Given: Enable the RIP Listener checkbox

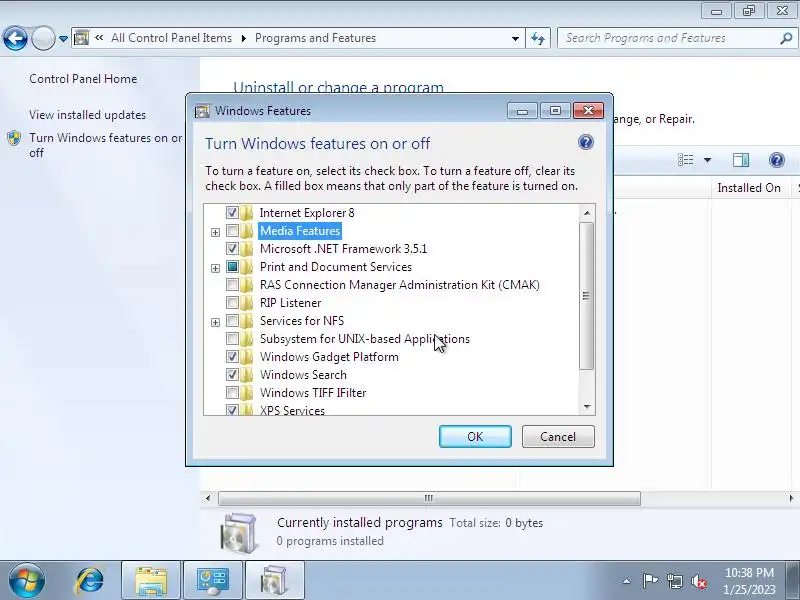Looking at the screenshot, I should (x=232, y=303).
